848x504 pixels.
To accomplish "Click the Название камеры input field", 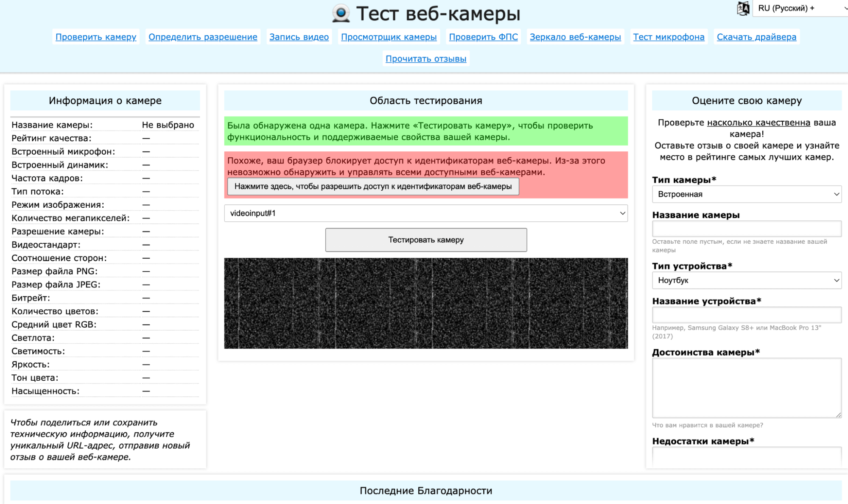I will [746, 229].
